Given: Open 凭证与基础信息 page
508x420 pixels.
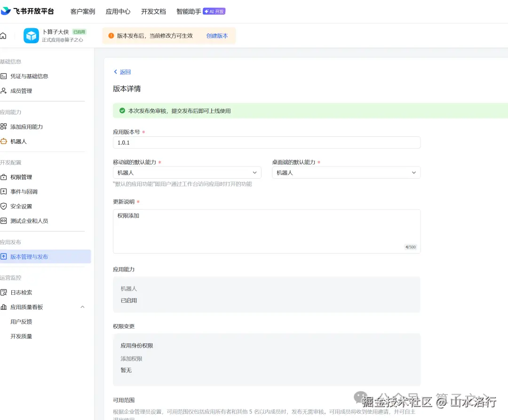Looking at the screenshot, I should coord(29,76).
